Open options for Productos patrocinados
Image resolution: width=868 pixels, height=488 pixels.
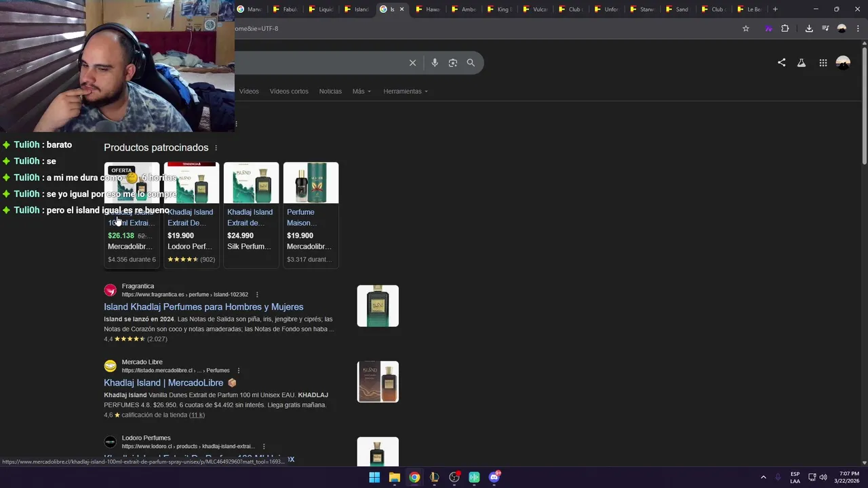[x=216, y=148]
